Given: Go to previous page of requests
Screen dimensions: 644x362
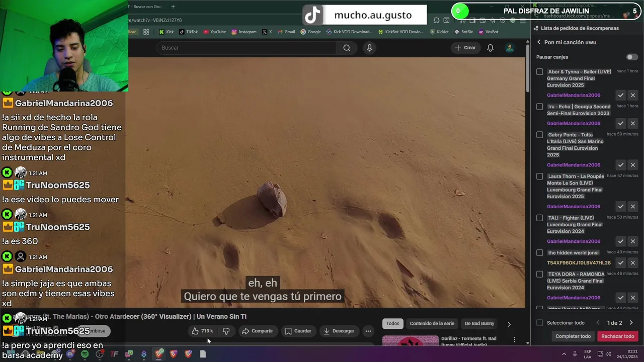Looking at the screenshot, I should (598, 323).
